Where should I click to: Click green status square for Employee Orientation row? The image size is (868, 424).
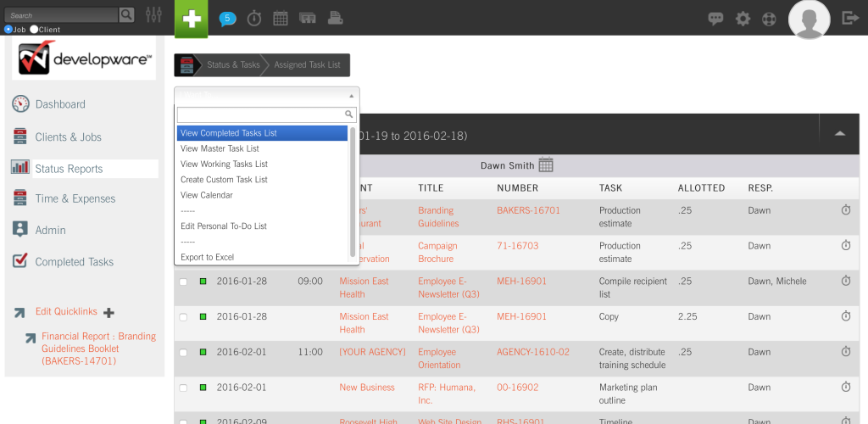pyautogui.click(x=203, y=352)
